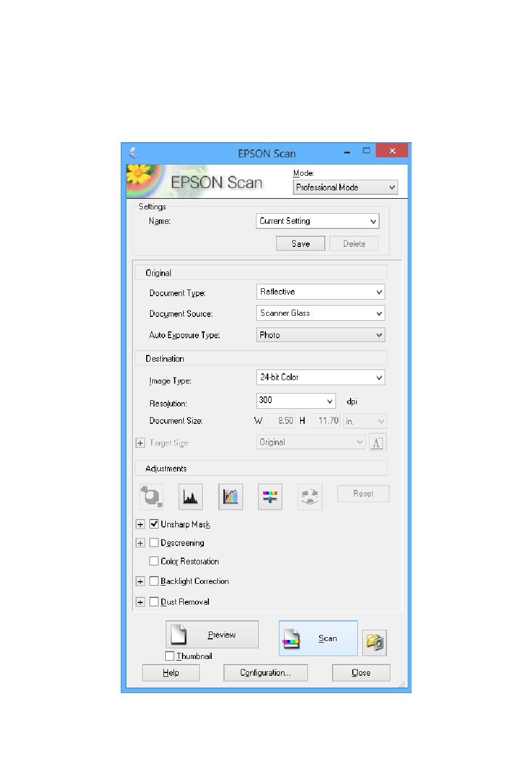
Task: Click the target size orientation icon
Action: 377,442
